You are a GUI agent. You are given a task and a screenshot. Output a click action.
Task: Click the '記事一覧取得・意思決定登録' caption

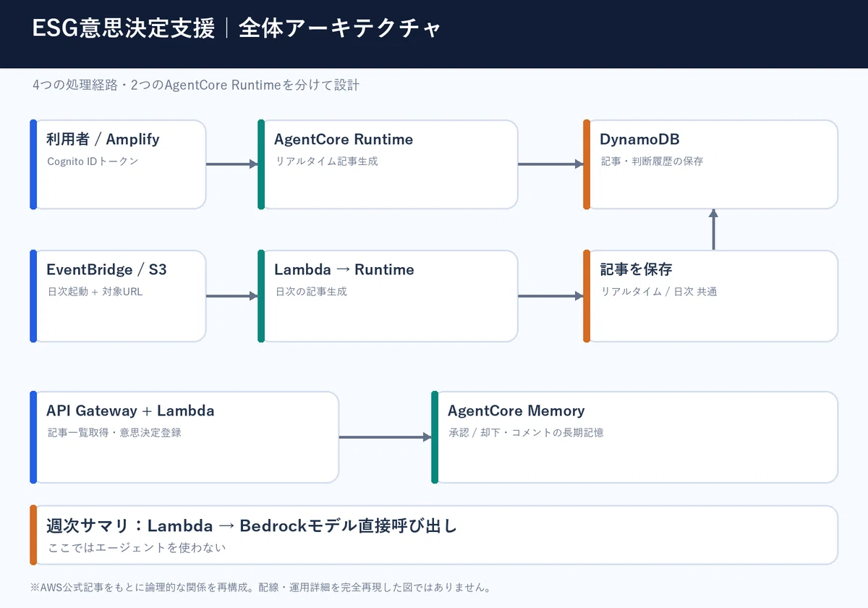114,432
